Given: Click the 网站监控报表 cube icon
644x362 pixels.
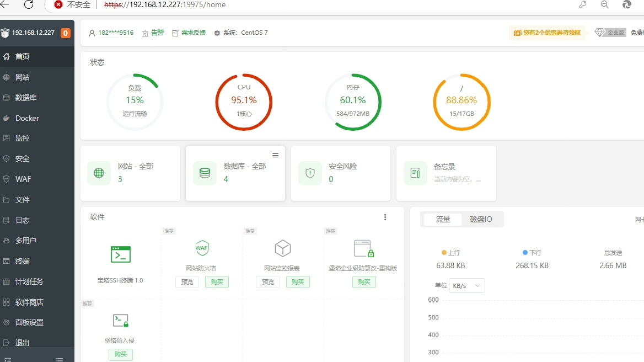Looking at the screenshot, I should (282, 248).
